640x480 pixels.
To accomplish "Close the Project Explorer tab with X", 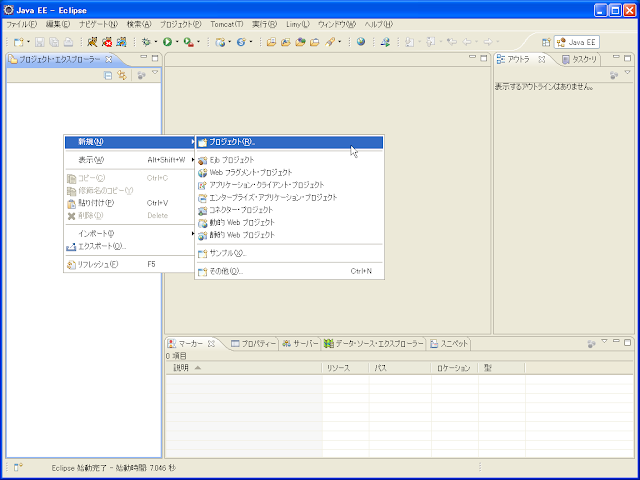I will (x=109, y=60).
